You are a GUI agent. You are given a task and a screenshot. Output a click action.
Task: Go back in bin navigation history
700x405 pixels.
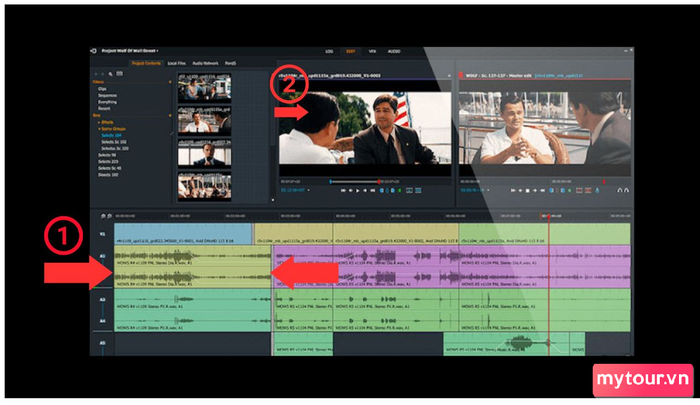[x=96, y=74]
